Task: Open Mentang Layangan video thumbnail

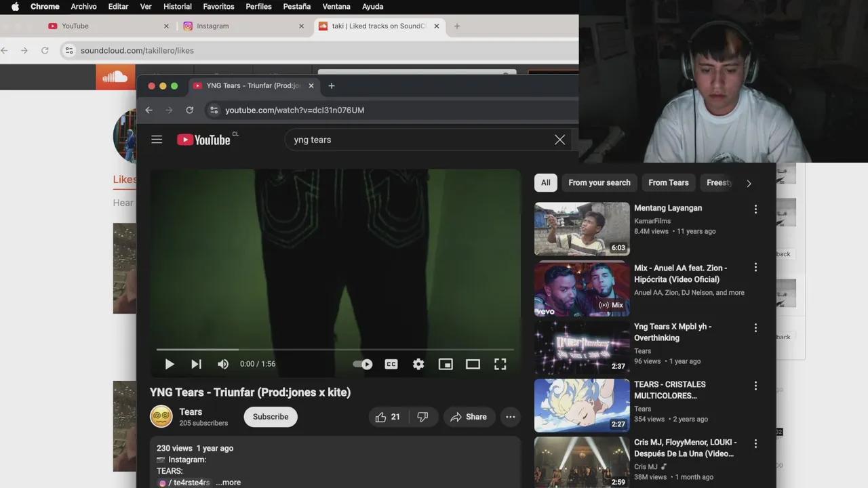Action: (x=582, y=229)
